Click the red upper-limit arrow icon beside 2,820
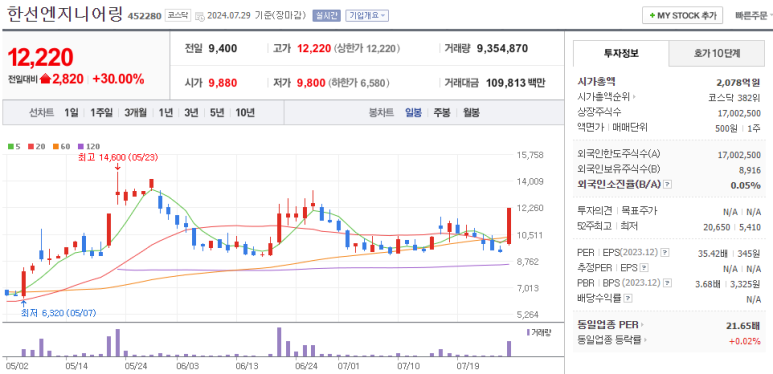 (x=45, y=79)
